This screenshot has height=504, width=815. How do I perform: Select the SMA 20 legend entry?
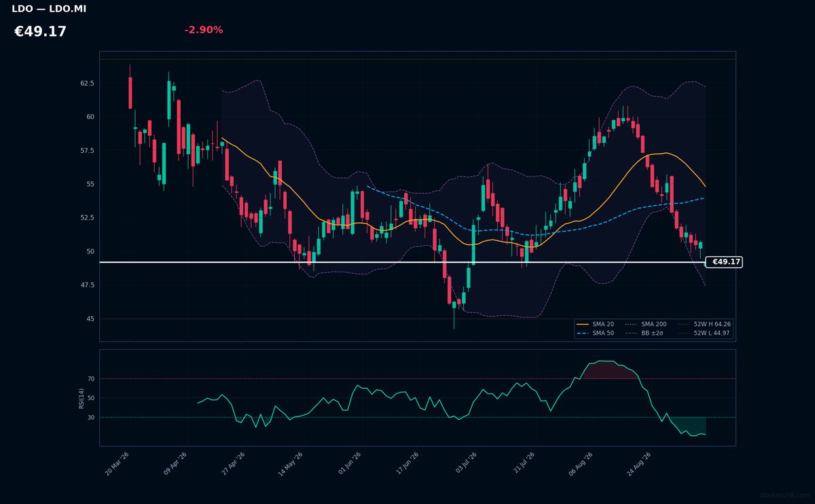click(x=594, y=325)
